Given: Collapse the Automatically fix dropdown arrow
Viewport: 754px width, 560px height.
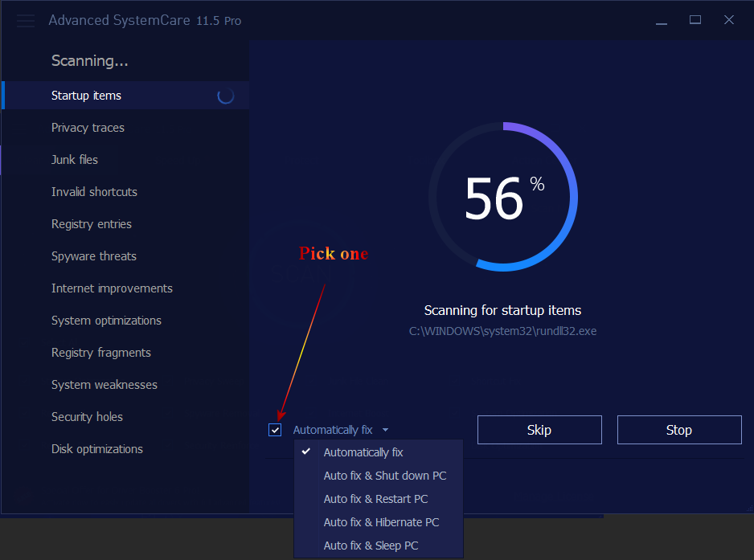Looking at the screenshot, I should point(385,430).
